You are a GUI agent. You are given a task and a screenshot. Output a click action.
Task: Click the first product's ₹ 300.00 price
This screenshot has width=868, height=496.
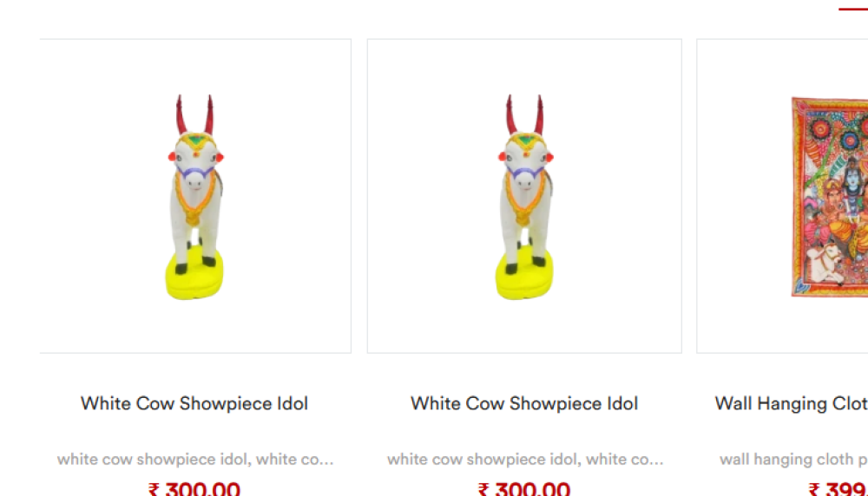[x=194, y=488]
